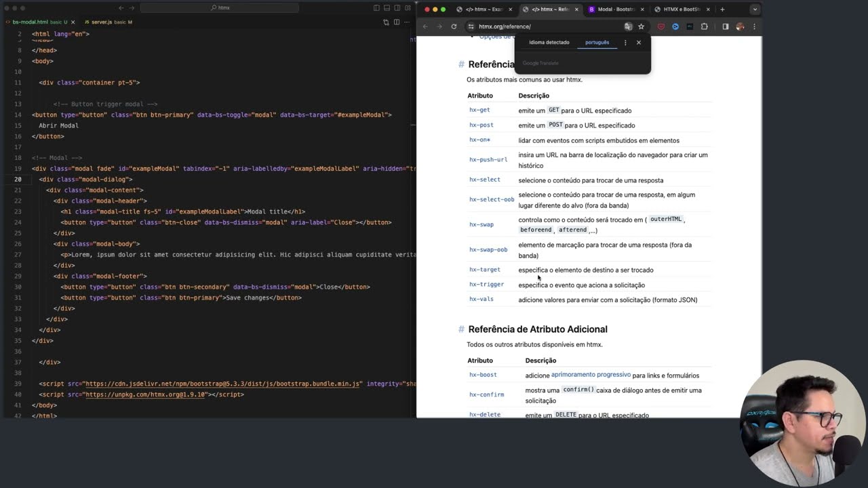Bookmark this page with the star icon
The image size is (868, 488).
641,26
